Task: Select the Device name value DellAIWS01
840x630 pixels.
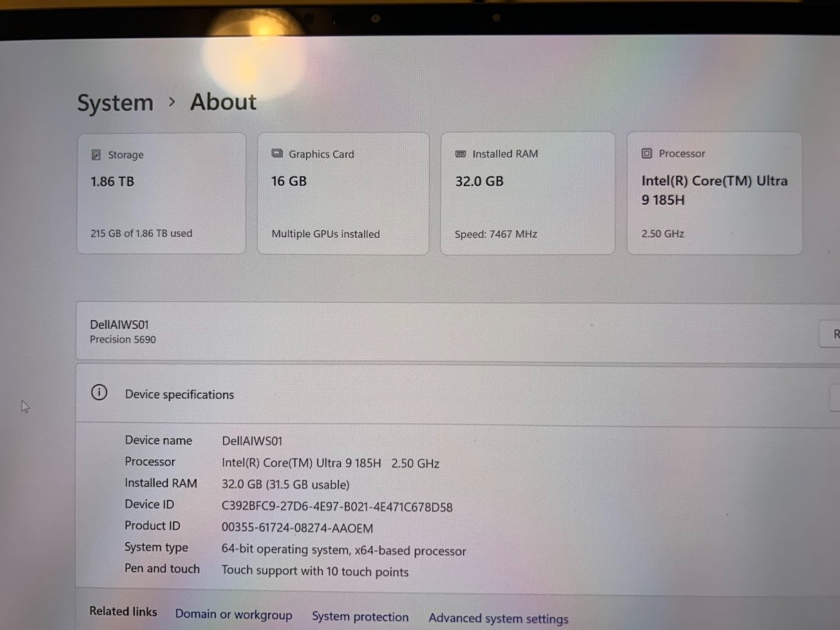Action: point(252,441)
